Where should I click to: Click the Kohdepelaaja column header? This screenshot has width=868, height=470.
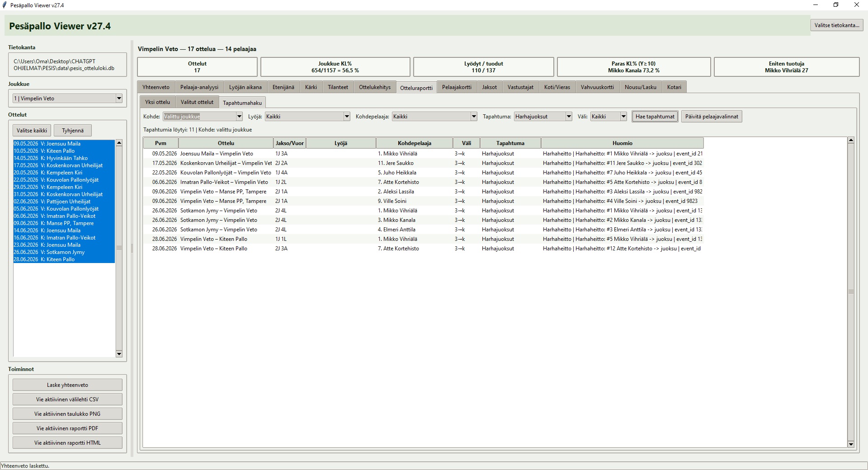click(x=415, y=143)
